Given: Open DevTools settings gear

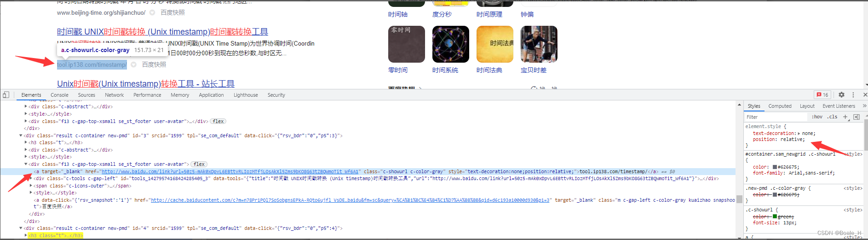Looking at the screenshot, I should click(x=841, y=95).
